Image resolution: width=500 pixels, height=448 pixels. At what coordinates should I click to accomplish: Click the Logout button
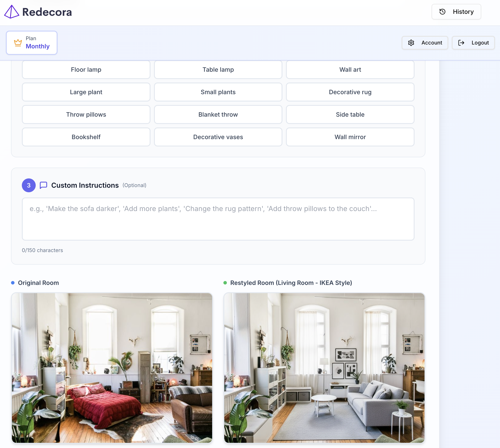[473, 43]
